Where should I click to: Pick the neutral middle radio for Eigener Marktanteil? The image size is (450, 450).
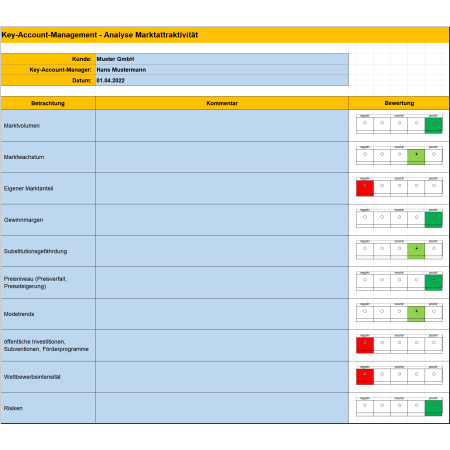tap(399, 185)
